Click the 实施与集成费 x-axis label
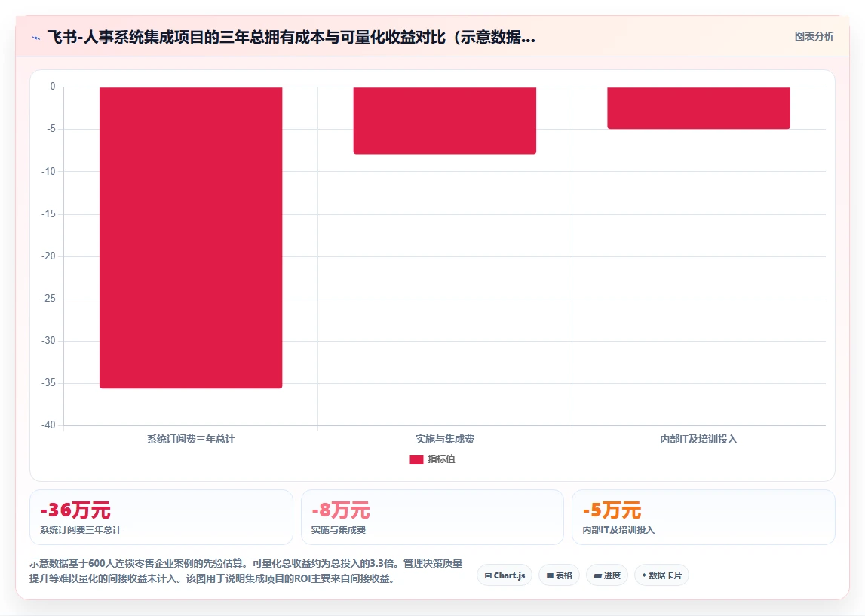 pos(445,439)
